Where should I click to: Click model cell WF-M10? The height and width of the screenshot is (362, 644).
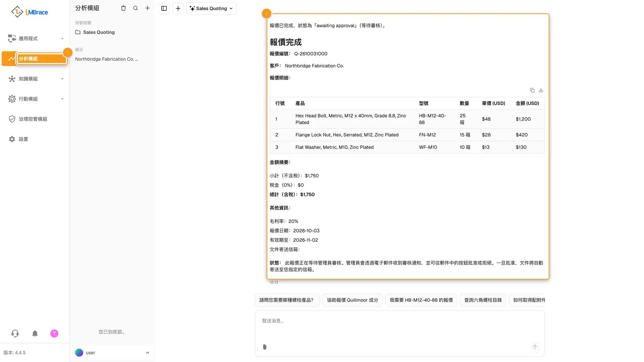(428, 147)
